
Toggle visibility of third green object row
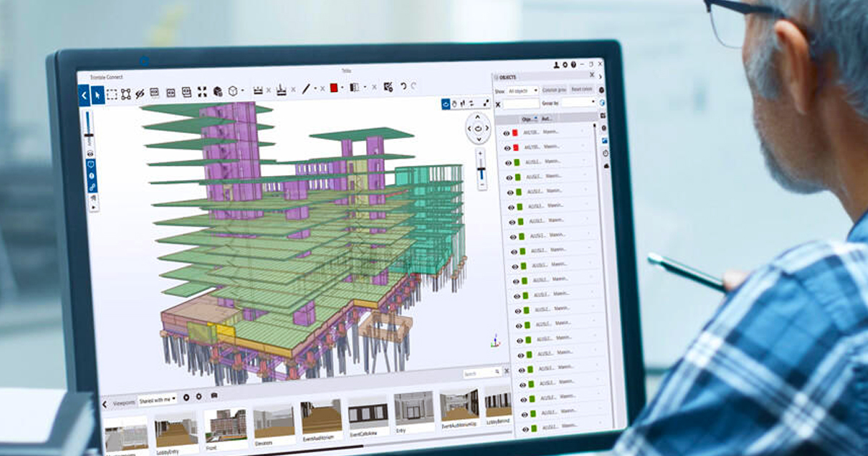(511, 193)
